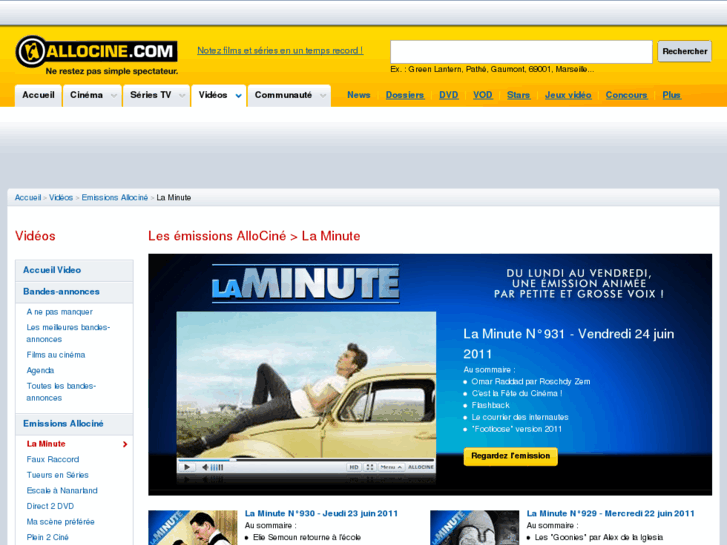Image resolution: width=727 pixels, height=545 pixels.
Task: Open Plein 2 Ciné sidebar link
Action: [47, 538]
